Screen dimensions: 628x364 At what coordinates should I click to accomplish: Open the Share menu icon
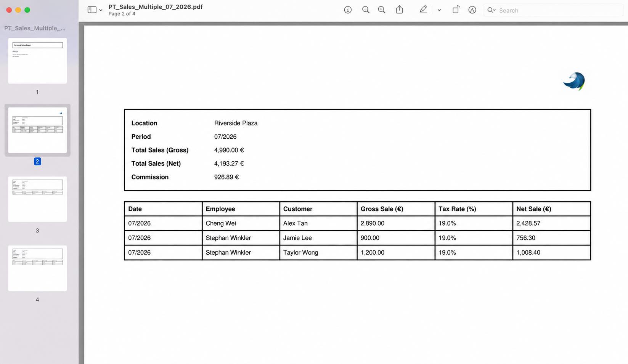coord(400,10)
